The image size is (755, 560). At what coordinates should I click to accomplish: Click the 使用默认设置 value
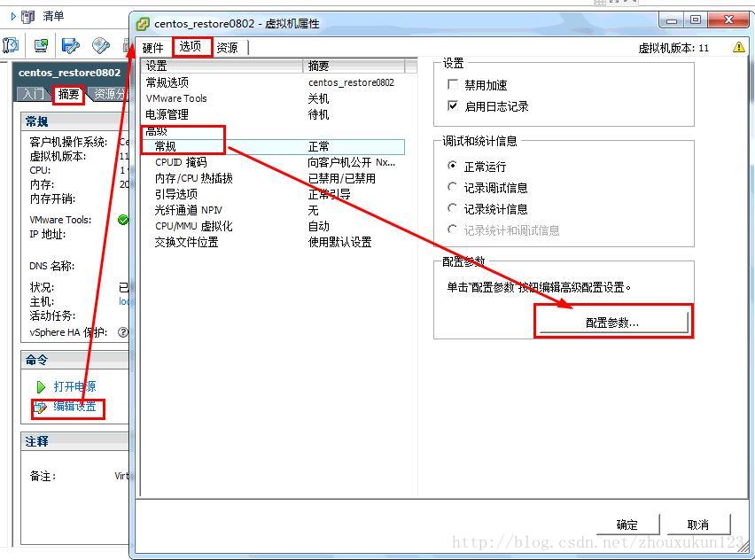[340, 242]
